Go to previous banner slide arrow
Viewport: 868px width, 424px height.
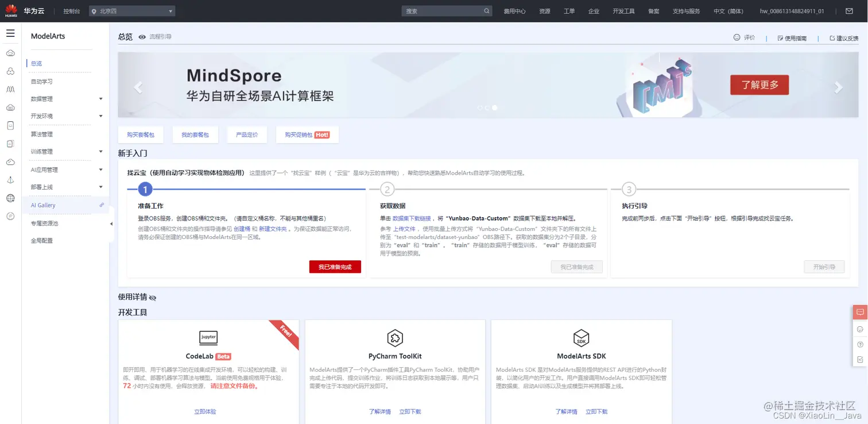point(138,87)
